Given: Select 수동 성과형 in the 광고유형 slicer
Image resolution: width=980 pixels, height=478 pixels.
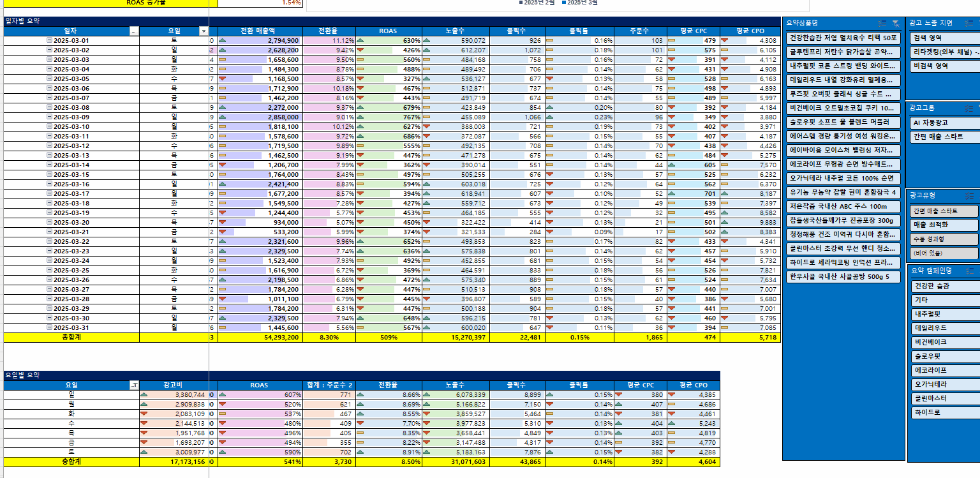Looking at the screenshot, I should coord(944,239).
